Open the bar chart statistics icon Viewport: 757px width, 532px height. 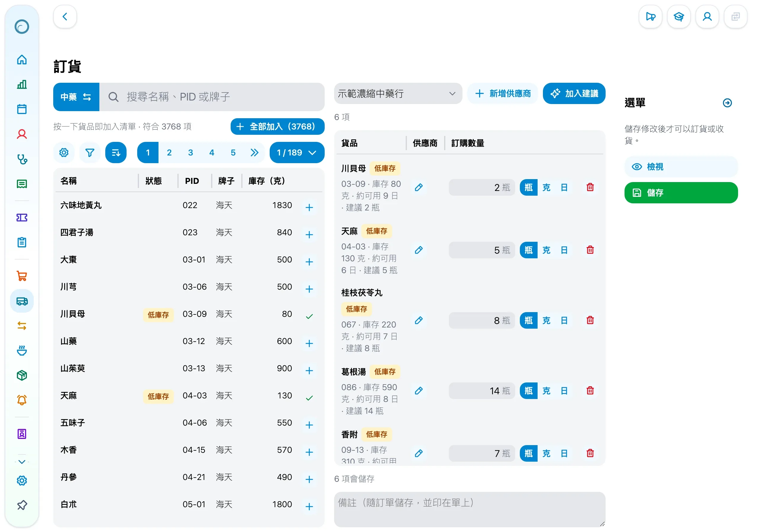click(22, 85)
